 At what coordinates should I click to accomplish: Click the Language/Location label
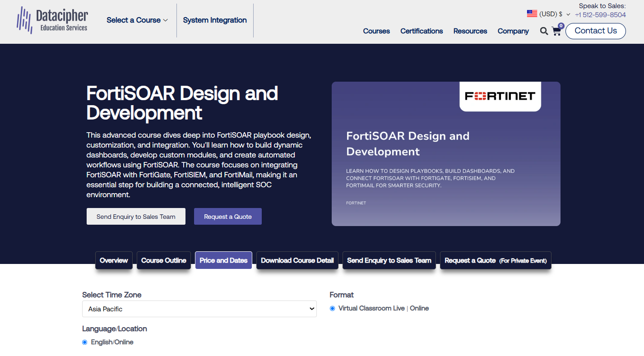click(115, 329)
